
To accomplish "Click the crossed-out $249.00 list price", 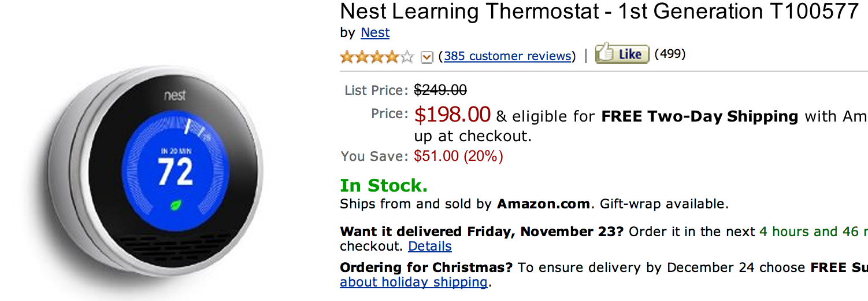I will coord(440,90).
